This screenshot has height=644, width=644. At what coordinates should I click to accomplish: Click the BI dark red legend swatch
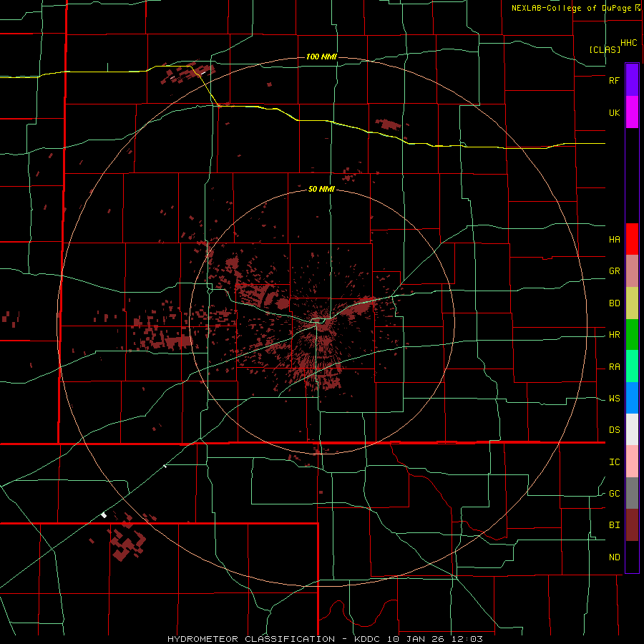pos(632,525)
